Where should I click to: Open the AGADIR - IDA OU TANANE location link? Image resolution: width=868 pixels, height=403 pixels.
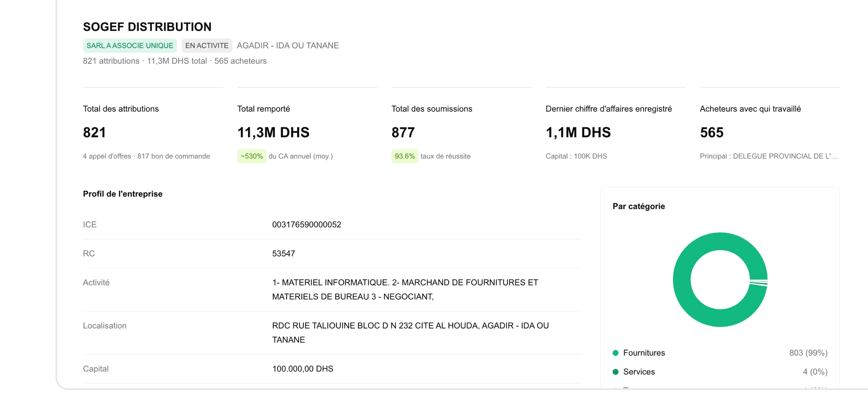288,45
